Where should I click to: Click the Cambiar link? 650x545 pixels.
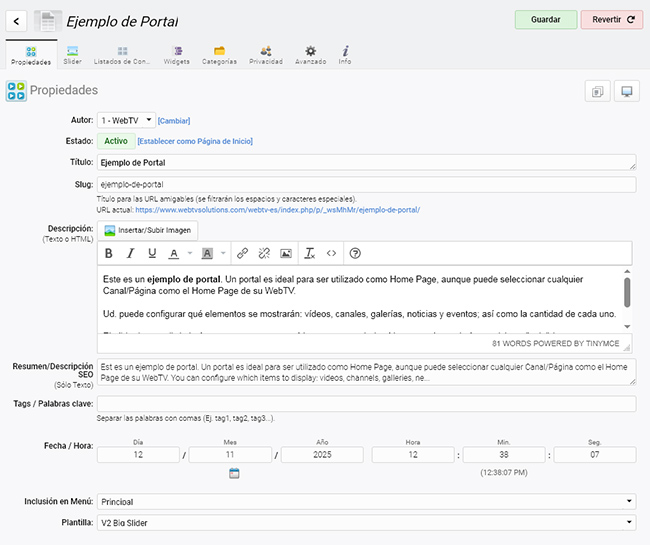point(174,121)
